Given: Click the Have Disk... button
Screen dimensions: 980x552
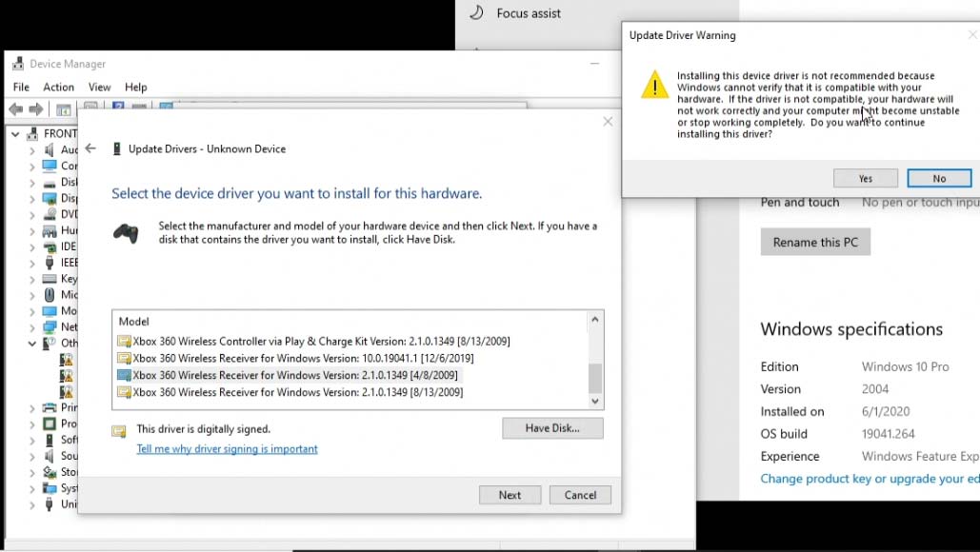Looking at the screenshot, I should click(552, 427).
